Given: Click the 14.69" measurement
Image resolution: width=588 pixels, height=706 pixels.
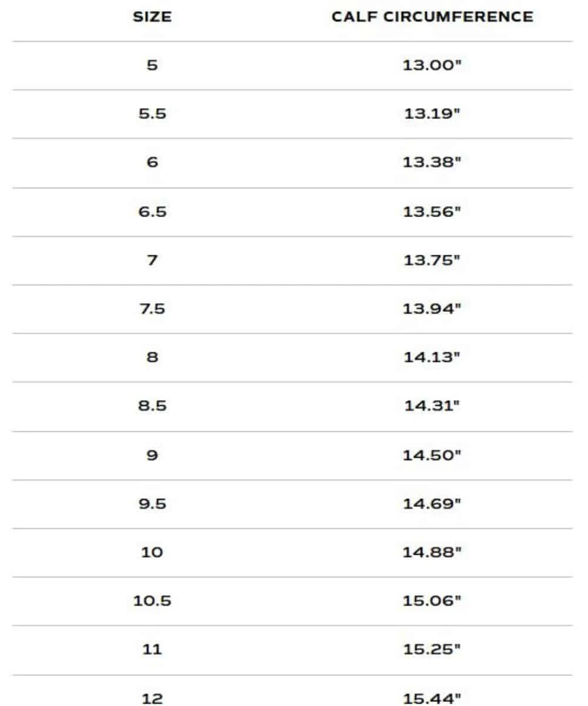Looking at the screenshot, I should pyautogui.click(x=432, y=504).
